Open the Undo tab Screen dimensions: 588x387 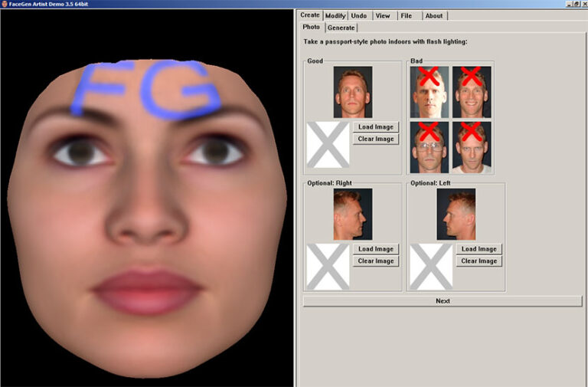[x=359, y=16]
